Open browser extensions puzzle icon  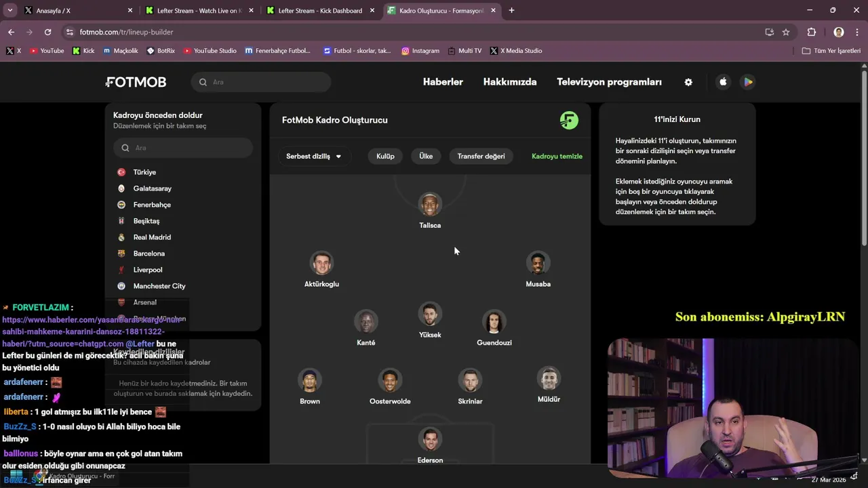point(812,32)
